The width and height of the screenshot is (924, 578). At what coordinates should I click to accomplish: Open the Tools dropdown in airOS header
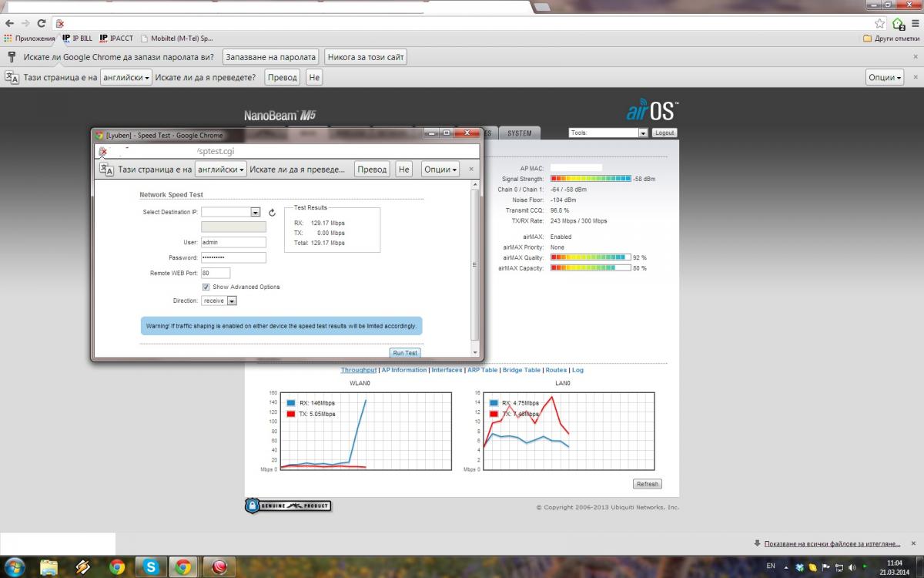pos(608,133)
